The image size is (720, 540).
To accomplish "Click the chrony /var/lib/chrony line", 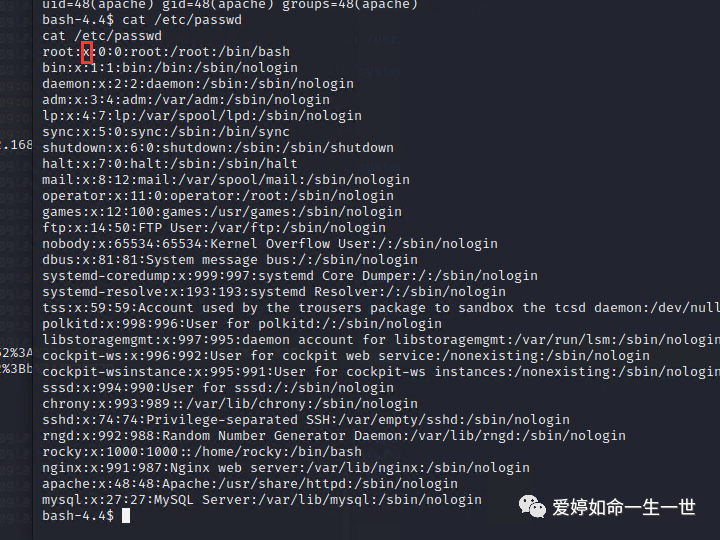I will click(230, 404).
